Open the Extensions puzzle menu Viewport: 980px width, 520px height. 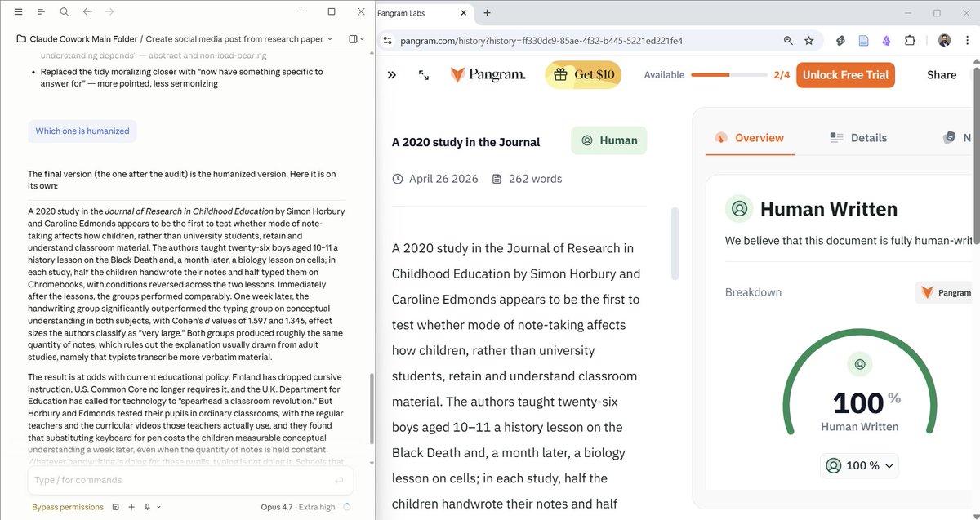(x=910, y=40)
